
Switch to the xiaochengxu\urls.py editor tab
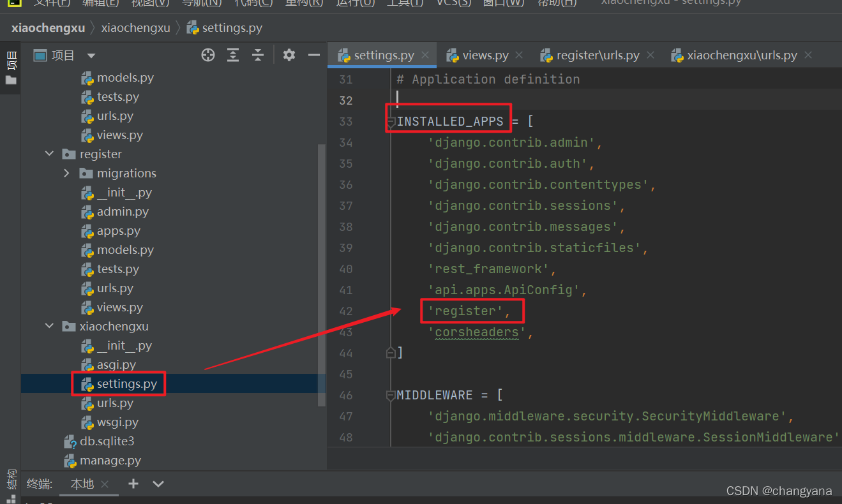(742, 56)
